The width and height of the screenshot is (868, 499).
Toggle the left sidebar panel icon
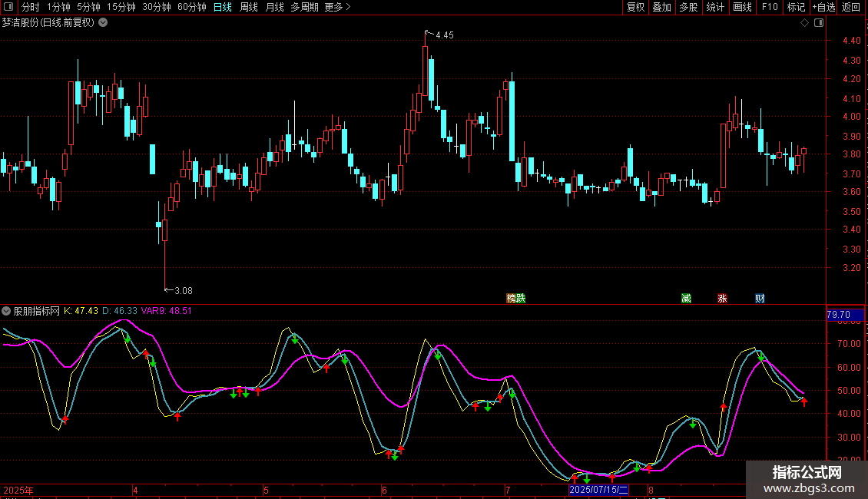tap(8, 8)
